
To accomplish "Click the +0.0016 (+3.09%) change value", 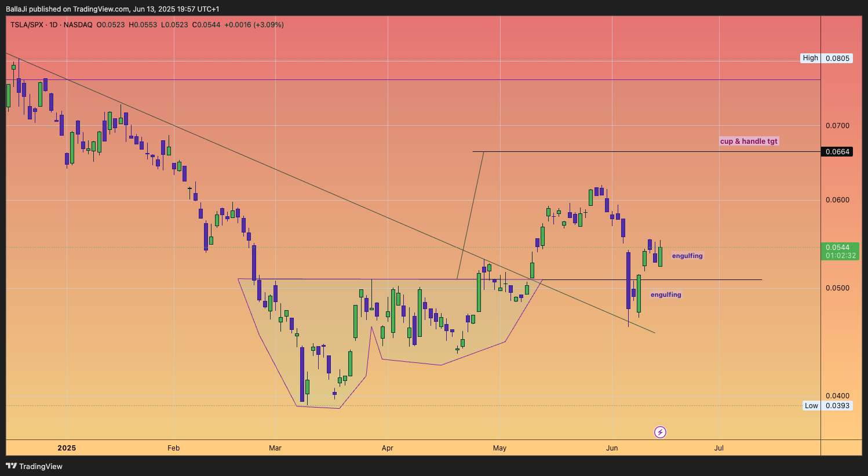I will click(x=254, y=25).
